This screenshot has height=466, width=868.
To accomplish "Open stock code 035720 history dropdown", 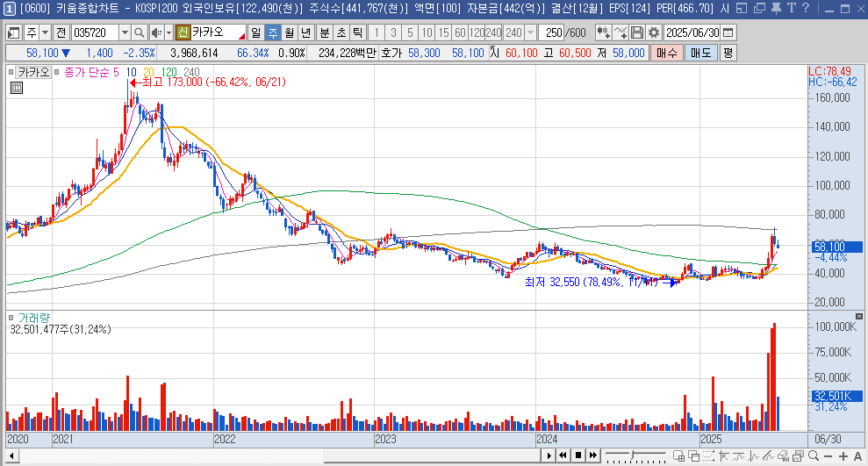I will (126, 32).
